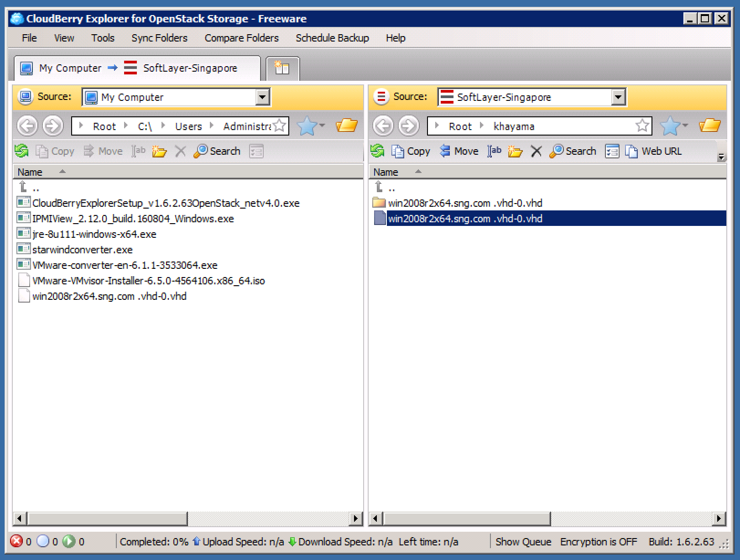
Task: Go back in right pane navigation
Action: (x=383, y=126)
